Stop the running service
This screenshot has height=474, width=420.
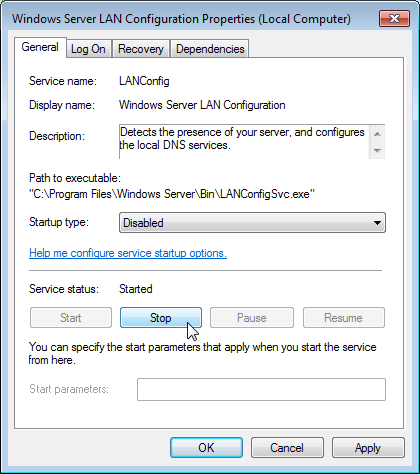(x=161, y=318)
